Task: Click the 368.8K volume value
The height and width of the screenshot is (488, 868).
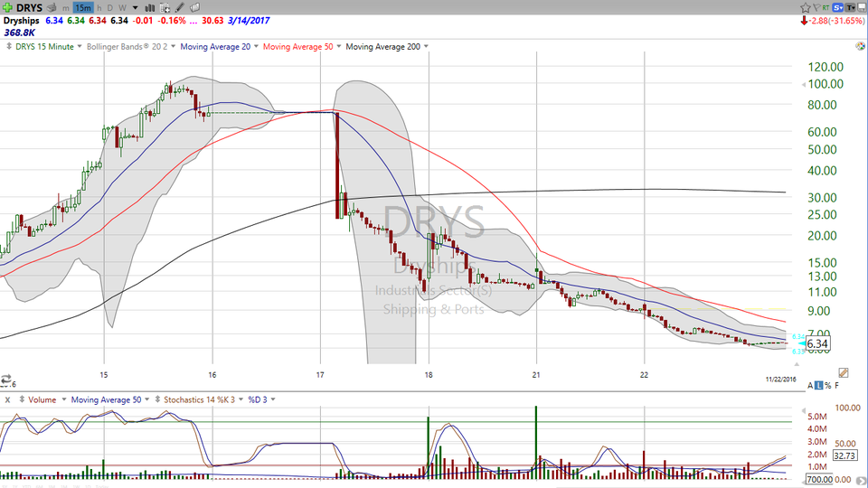Action: click(x=19, y=33)
